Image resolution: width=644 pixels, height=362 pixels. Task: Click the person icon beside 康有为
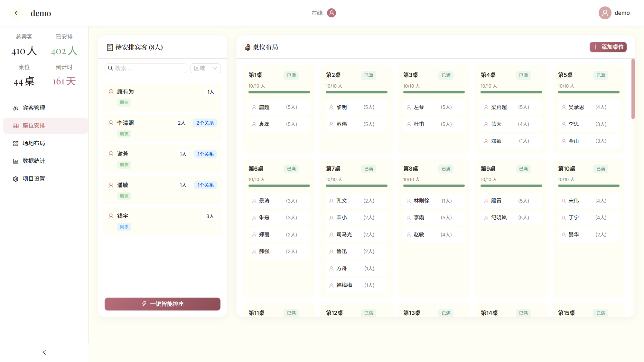tap(111, 92)
